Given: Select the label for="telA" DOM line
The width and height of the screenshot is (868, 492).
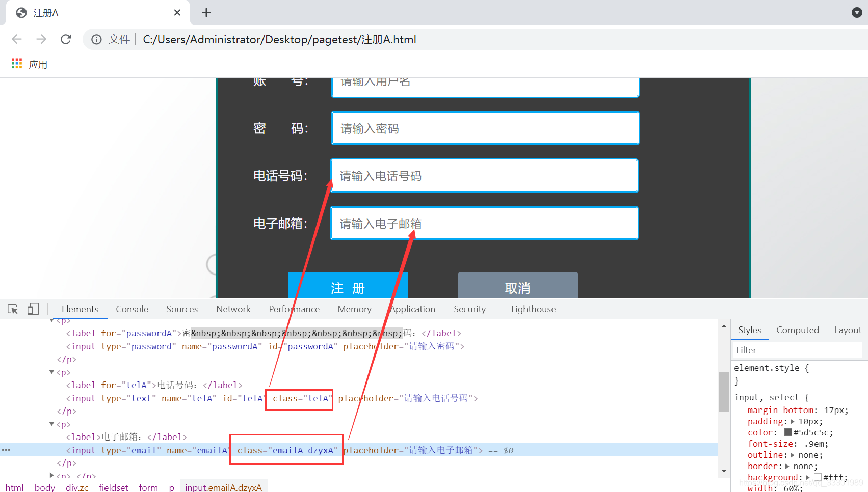Looking at the screenshot, I should pos(154,385).
